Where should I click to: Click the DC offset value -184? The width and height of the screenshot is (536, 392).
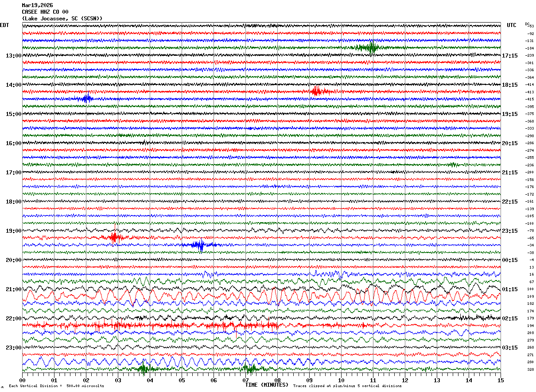coord(529,48)
